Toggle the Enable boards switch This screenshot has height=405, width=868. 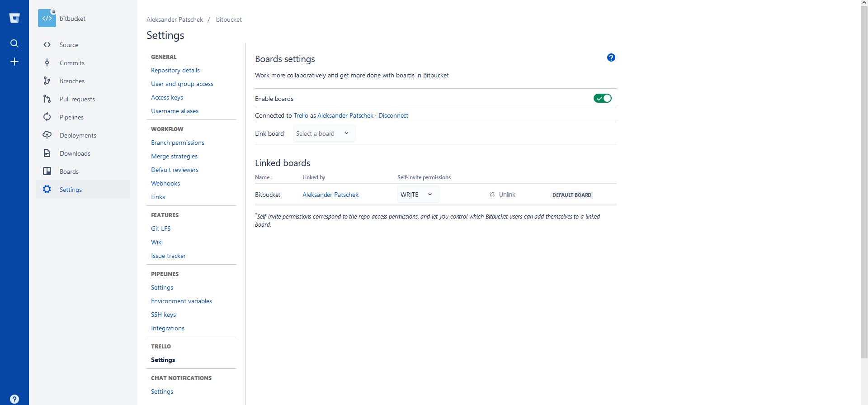click(x=603, y=98)
